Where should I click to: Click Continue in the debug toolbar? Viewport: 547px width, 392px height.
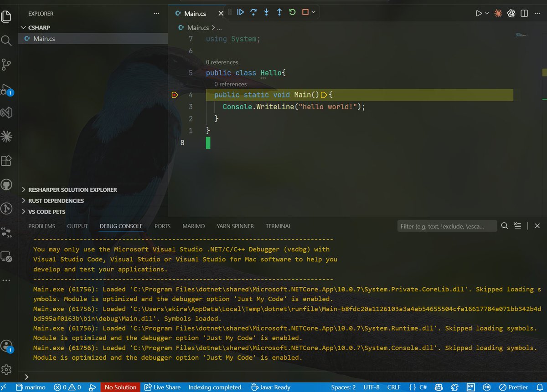(240, 12)
